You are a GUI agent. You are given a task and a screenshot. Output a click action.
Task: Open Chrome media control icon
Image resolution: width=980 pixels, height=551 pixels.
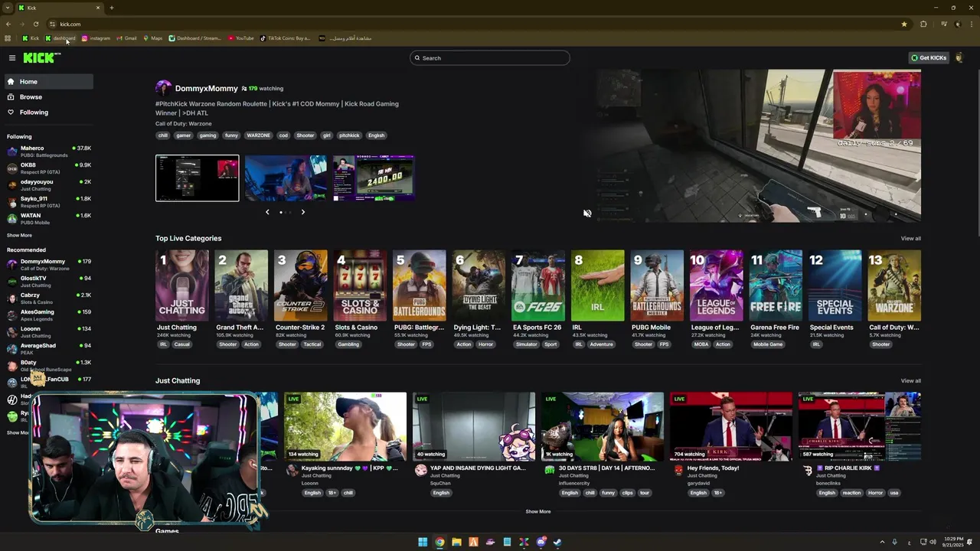pyautogui.click(x=944, y=24)
